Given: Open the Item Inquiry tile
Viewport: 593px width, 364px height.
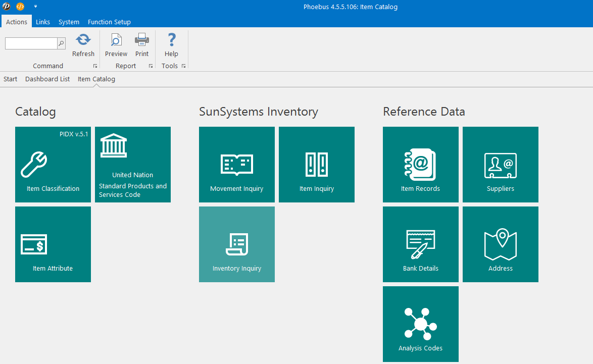Looking at the screenshot, I should 317,165.
